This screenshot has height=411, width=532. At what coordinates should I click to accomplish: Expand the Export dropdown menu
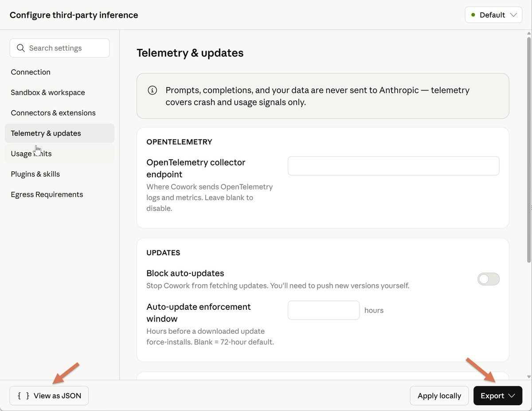click(498, 396)
